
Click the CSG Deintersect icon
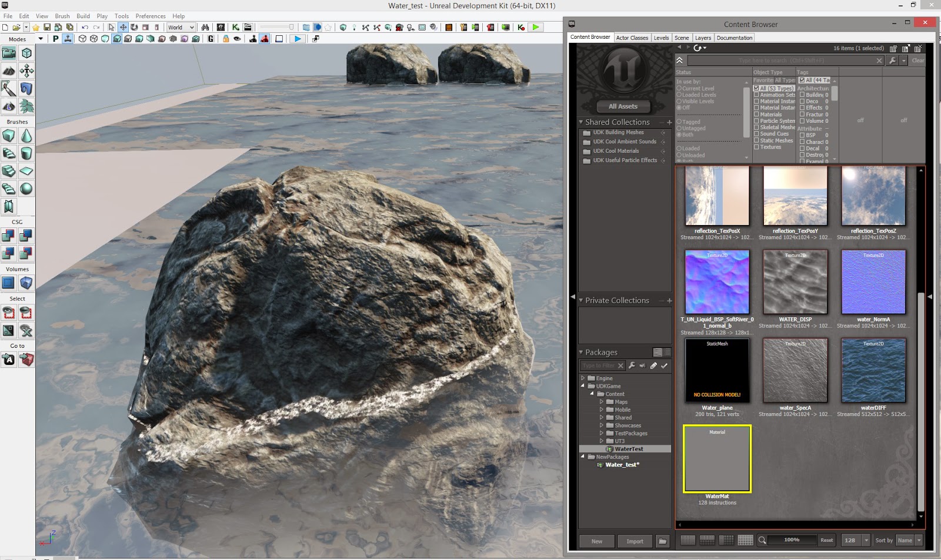click(26, 253)
